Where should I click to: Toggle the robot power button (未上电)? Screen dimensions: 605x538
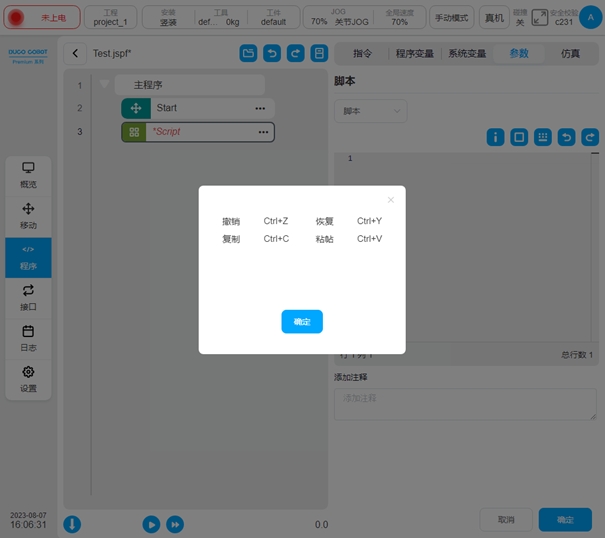[43, 18]
